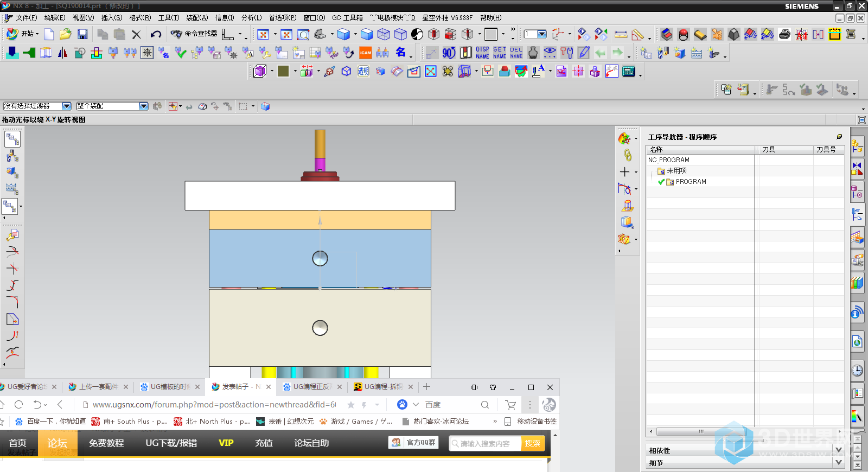Click the 官方QQ群 button
This screenshot has width=868, height=472.
click(413, 443)
